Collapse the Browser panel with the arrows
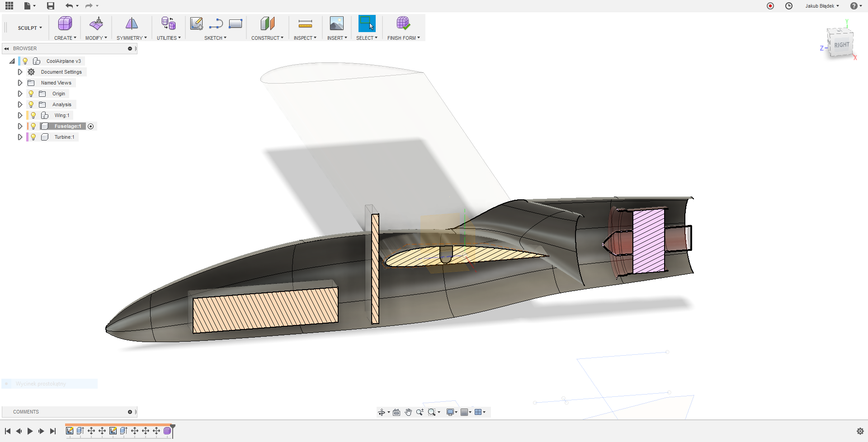Viewport: 868px width, 442px height. click(x=7, y=48)
